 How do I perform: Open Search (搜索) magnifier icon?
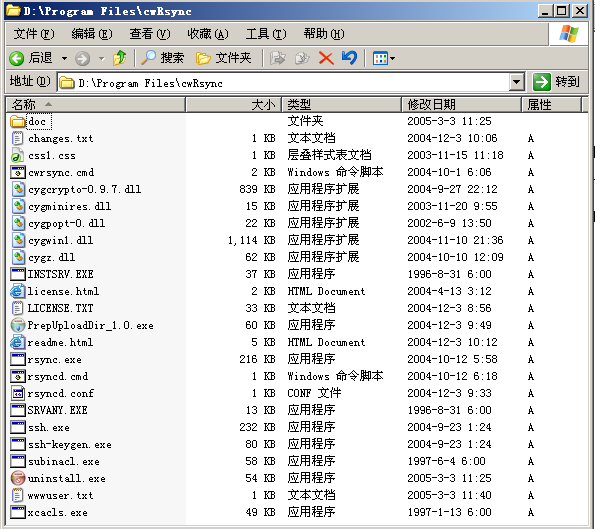(x=148, y=58)
